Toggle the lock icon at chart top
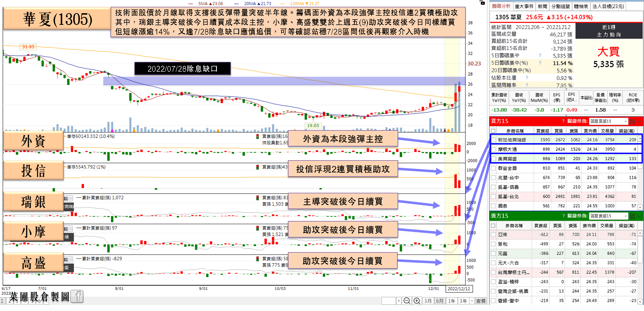The height and width of the screenshot is (311, 644). tap(482, 2)
